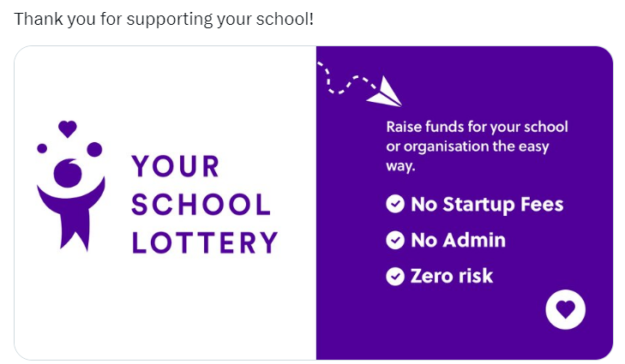
Task: Click the LOTTERY word in logo
Action: (x=205, y=242)
